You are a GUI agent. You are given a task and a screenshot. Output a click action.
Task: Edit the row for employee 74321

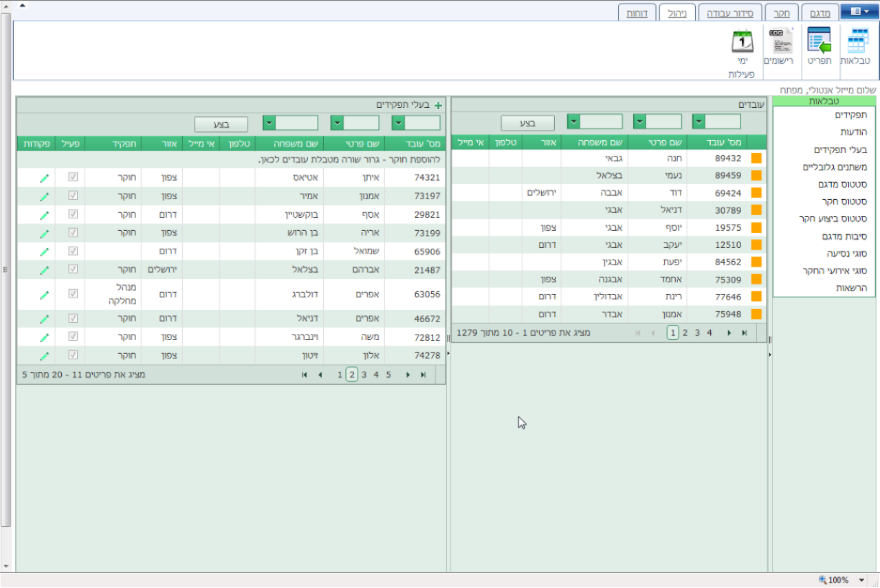pyautogui.click(x=44, y=178)
